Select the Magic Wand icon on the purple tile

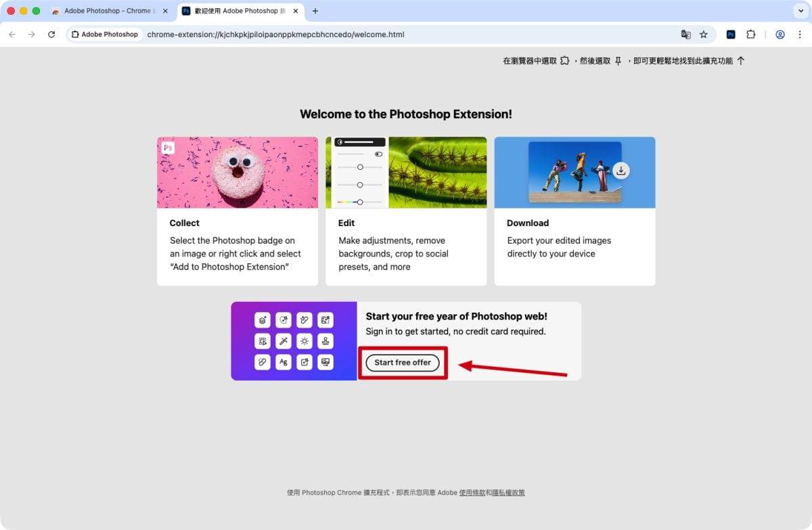point(284,340)
